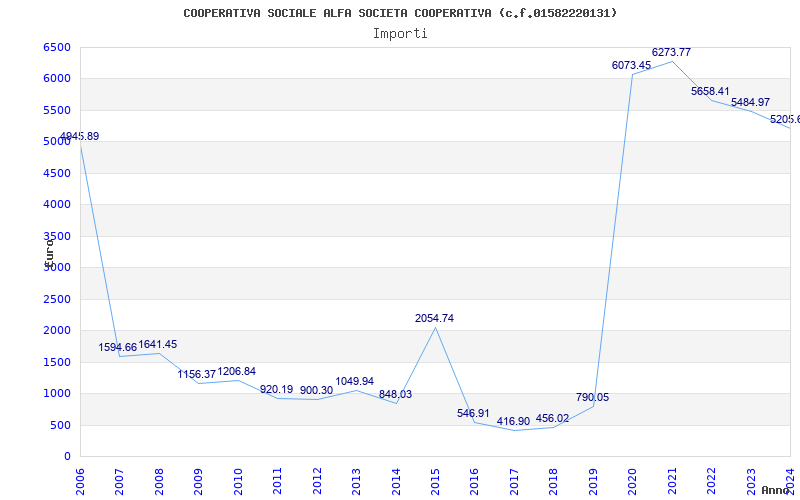Click the 2054.74 peak label

[434, 318]
